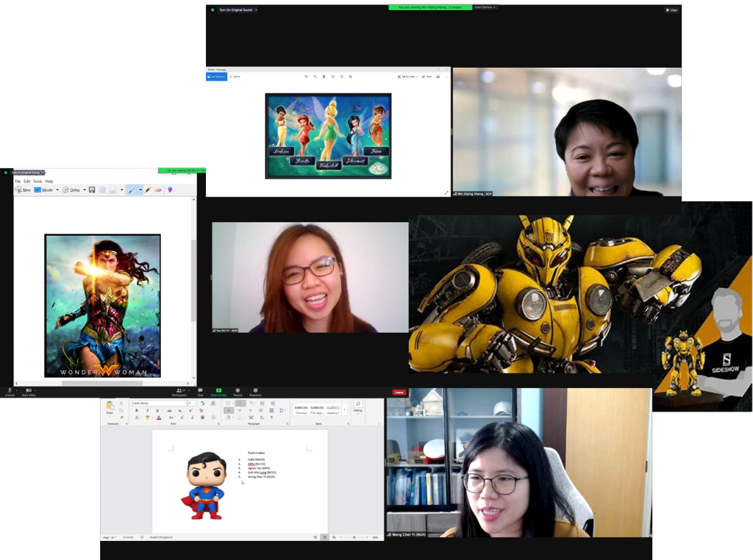Viewport: 753px width, 560px height.
Task: Click Share in the Photos app
Action: pyautogui.click(x=427, y=76)
